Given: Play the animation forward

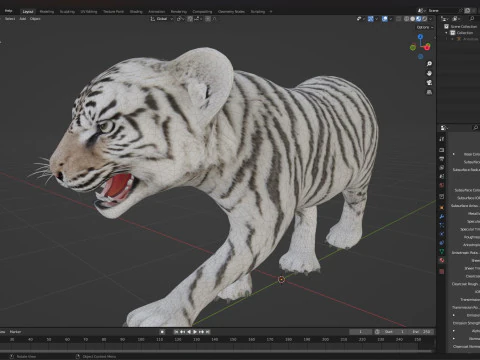Looking at the screenshot, I should click(195, 332).
